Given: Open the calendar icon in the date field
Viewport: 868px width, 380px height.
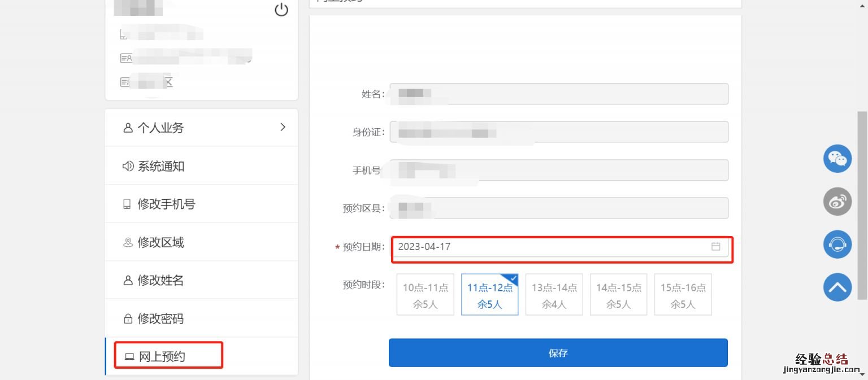Looking at the screenshot, I should coord(716,246).
